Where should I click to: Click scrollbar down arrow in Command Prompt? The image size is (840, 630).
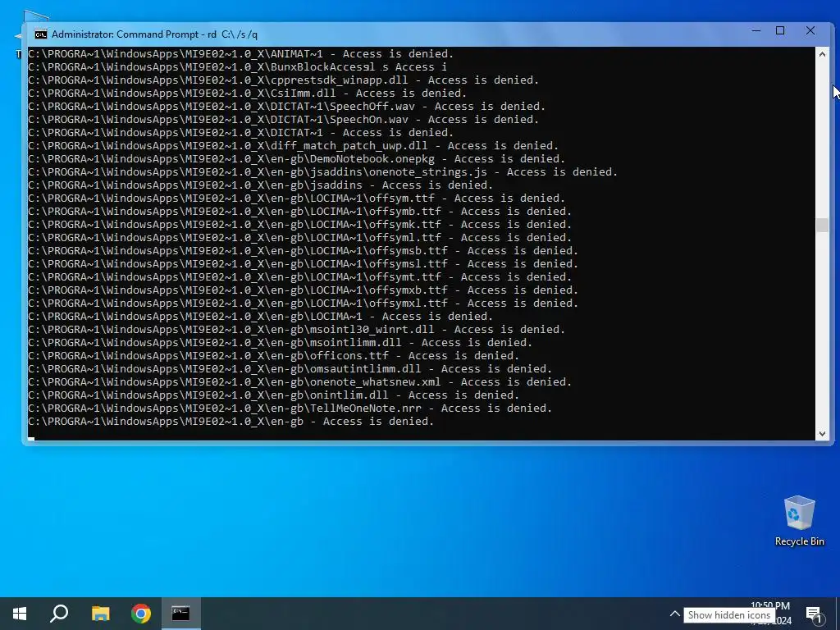pyautogui.click(x=822, y=434)
